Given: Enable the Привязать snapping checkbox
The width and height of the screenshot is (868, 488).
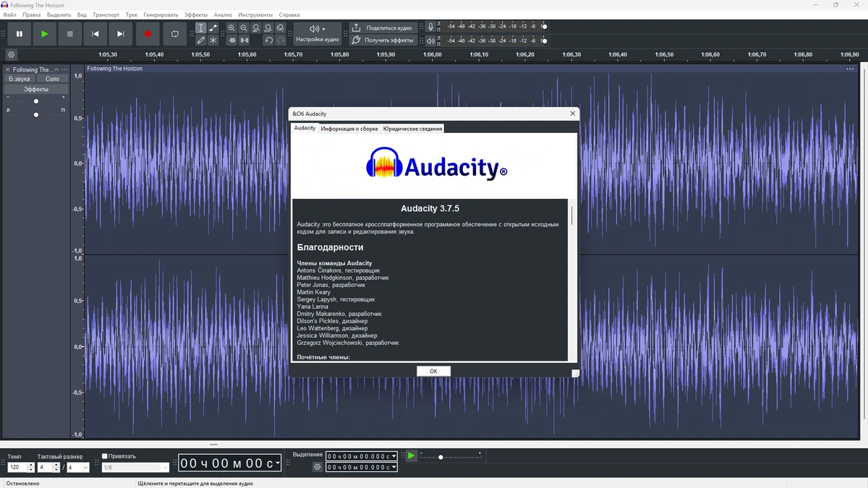Looking at the screenshot, I should click(105, 456).
